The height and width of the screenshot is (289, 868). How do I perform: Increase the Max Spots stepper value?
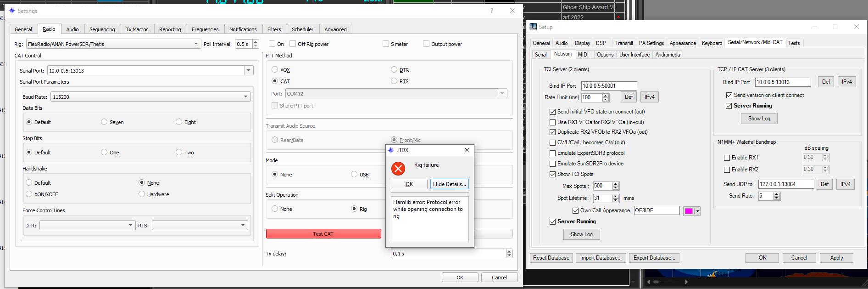tap(616, 184)
